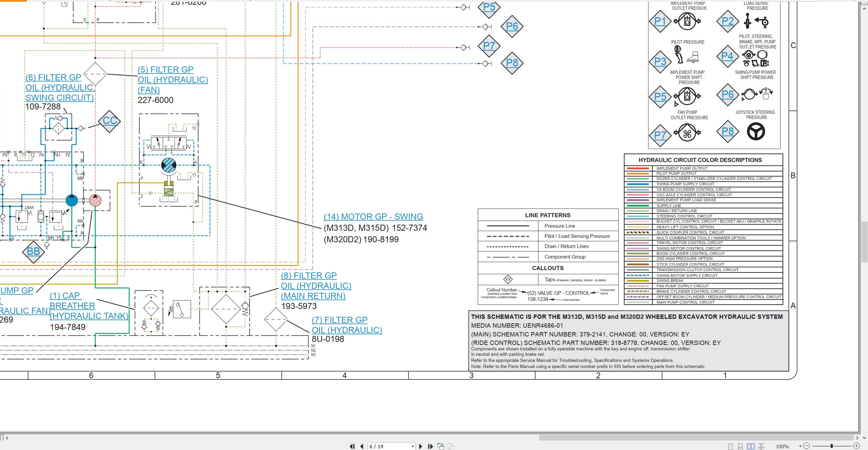
Task: Go back to the previous view
Action: tap(440, 446)
